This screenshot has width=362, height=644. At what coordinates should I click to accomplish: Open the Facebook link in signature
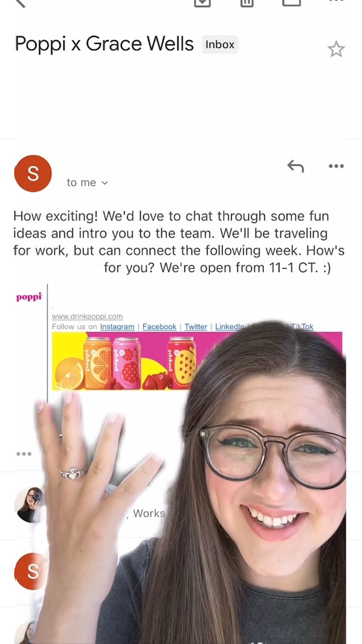[x=159, y=327]
